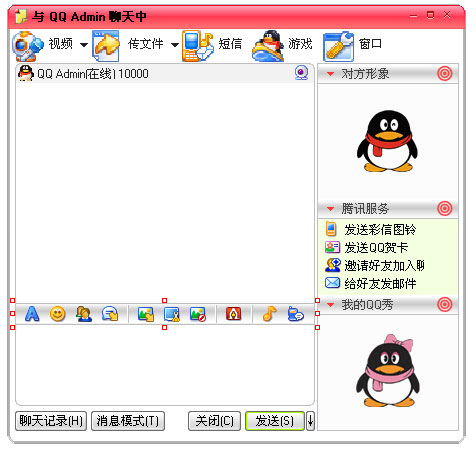Open the font settings 'A' icon

(x=32, y=314)
